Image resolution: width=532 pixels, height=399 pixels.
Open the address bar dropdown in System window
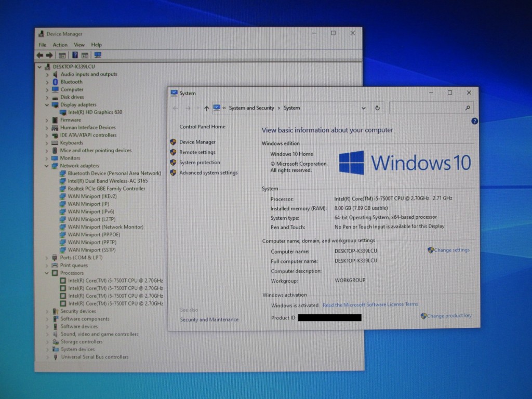pyautogui.click(x=363, y=108)
